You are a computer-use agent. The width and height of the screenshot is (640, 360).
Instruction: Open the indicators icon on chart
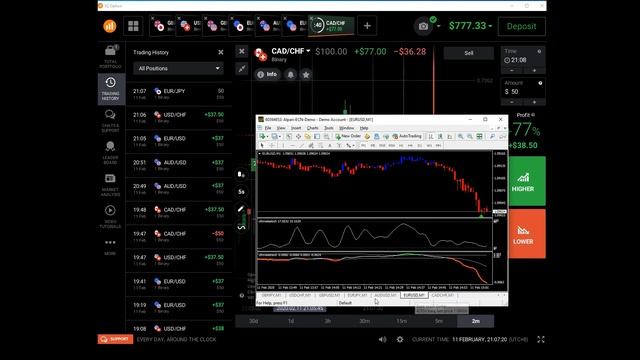coord(241,227)
